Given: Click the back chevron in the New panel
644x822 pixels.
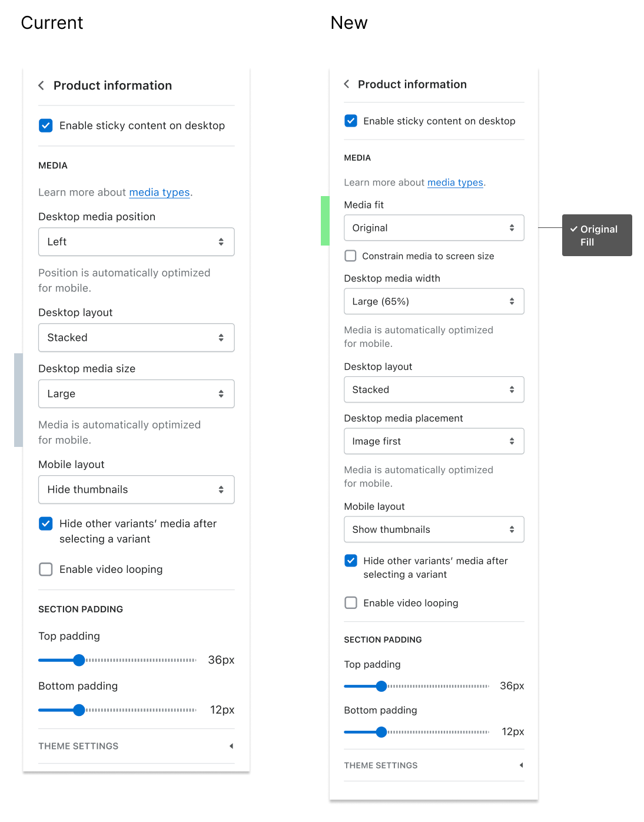Looking at the screenshot, I should 347,84.
